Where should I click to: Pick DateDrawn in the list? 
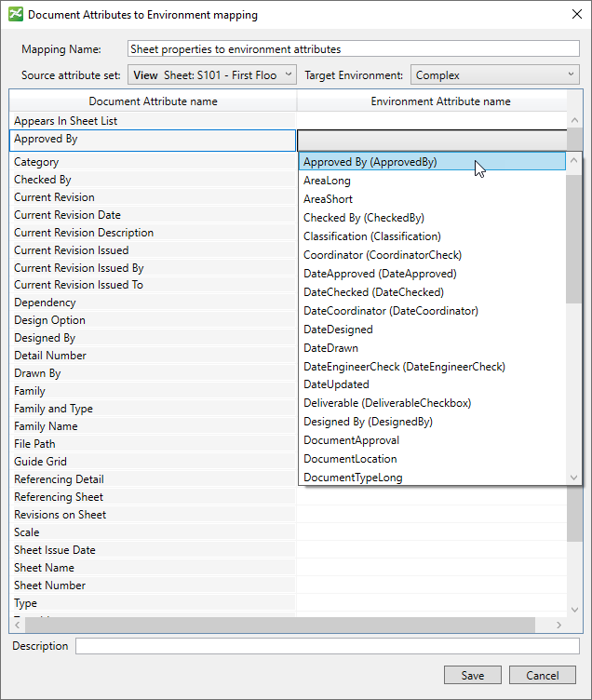(x=432, y=348)
